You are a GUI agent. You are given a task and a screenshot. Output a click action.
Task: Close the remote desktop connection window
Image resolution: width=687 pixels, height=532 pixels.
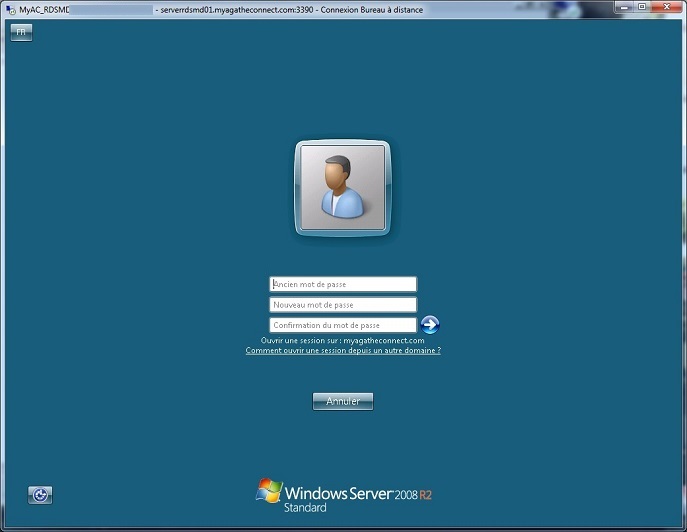[x=666, y=7]
